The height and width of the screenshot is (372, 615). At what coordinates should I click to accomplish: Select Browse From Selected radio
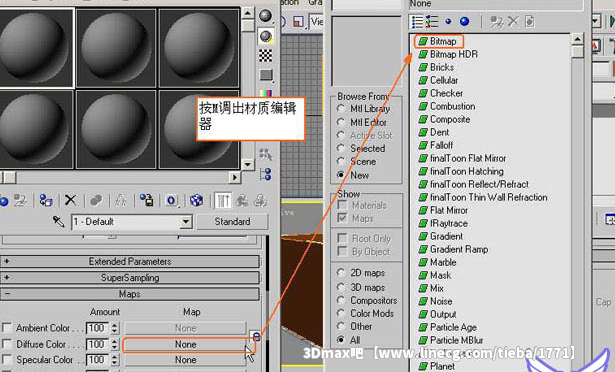pos(341,148)
